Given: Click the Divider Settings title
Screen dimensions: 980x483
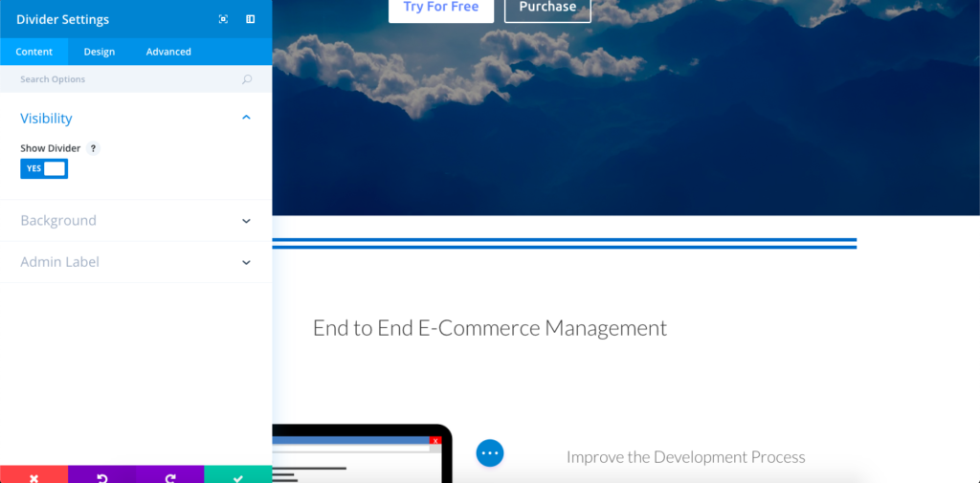Looking at the screenshot, I should click(62, 19).
